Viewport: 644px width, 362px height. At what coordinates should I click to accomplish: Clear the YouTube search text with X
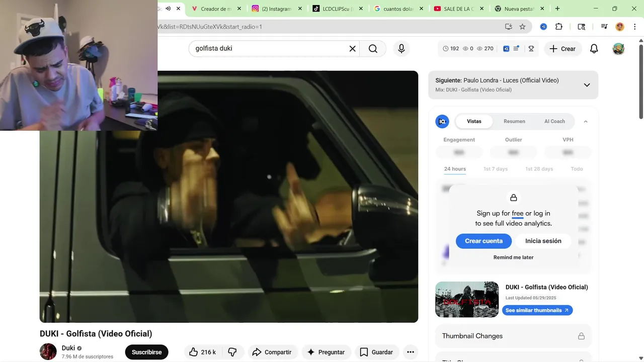352,49
